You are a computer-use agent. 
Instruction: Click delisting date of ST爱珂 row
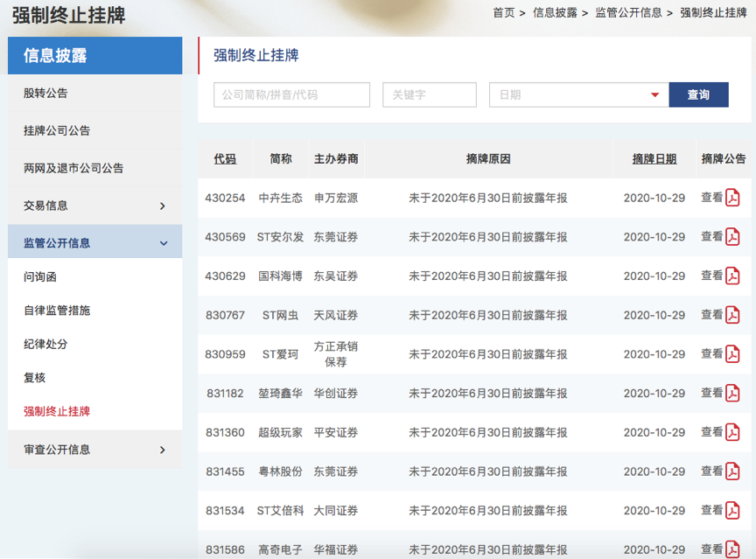654,354
